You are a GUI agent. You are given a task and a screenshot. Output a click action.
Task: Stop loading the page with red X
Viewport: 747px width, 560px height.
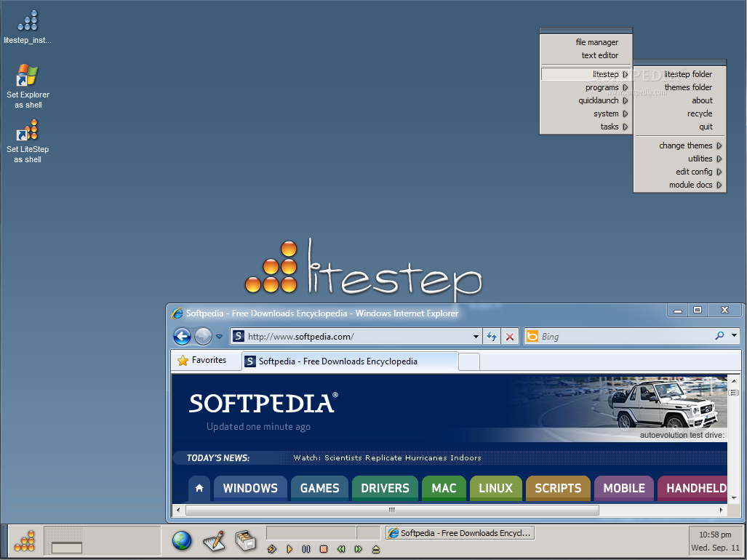510,337
